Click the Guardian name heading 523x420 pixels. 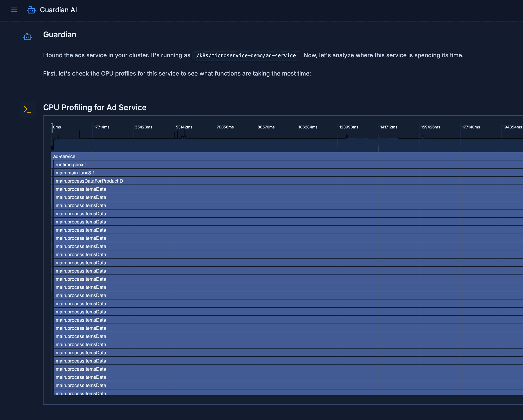point(60,35)
